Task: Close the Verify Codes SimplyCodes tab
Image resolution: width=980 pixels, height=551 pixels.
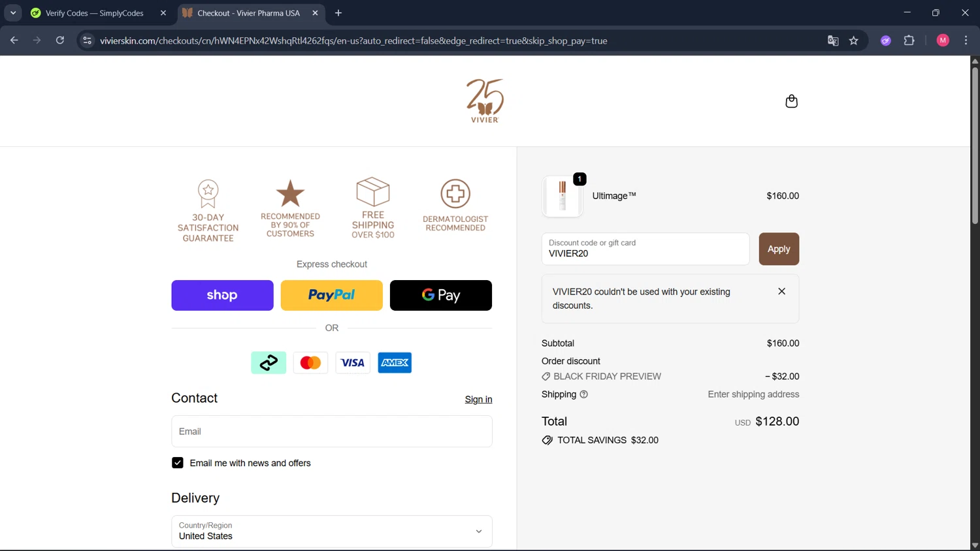Action: point(163,13)
